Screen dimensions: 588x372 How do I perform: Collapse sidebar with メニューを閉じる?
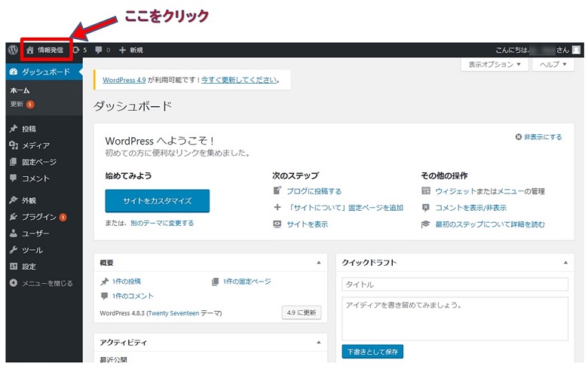pyautogui.click(x=41, y=283)
